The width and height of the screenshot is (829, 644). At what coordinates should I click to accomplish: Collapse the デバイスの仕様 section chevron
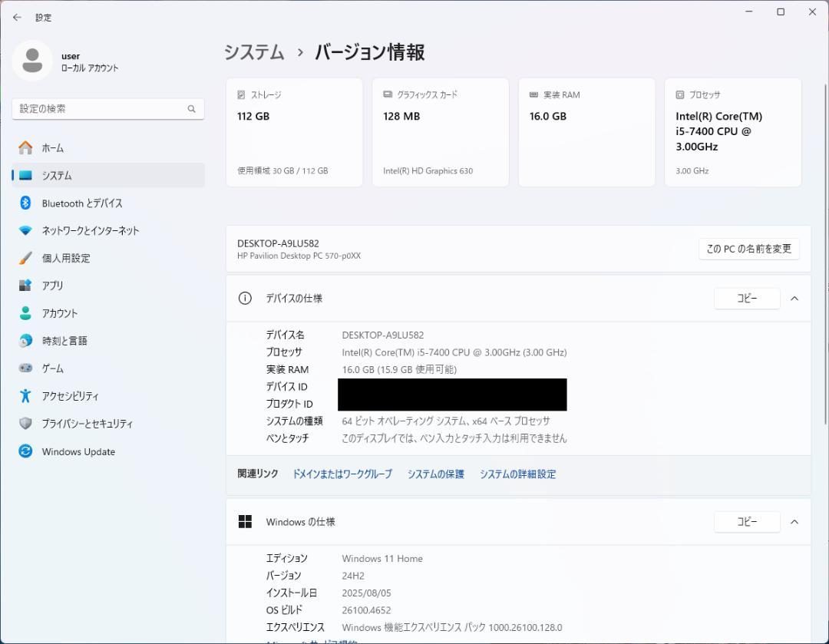pyautogui.click(x=794, y=299)
